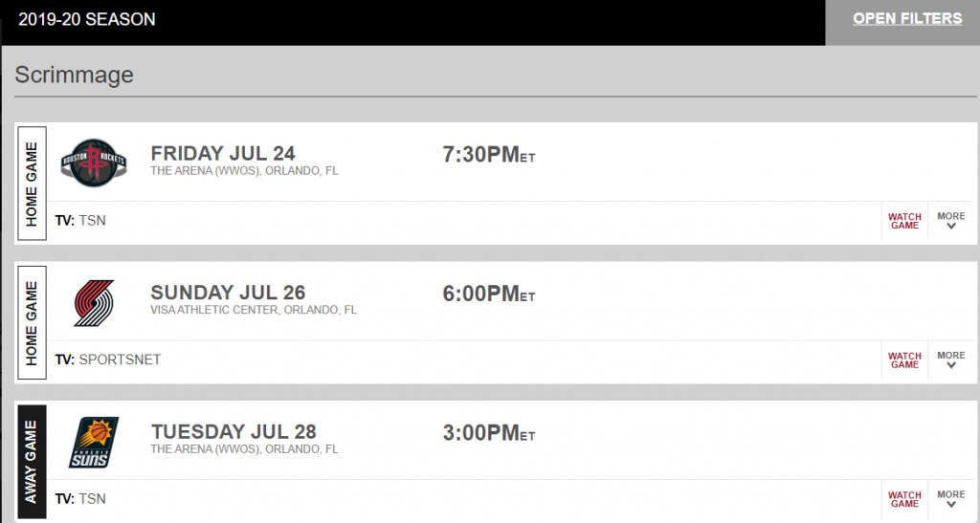Screen dimensions: 980x523
Task: Expand More options for the Suns game
Action: click(x=950, y=499)
